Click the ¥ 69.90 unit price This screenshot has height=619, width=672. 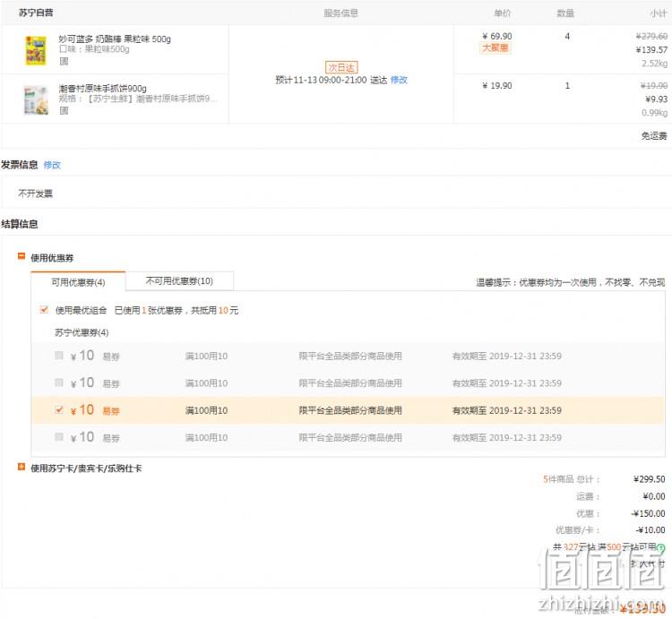point(497,36)
